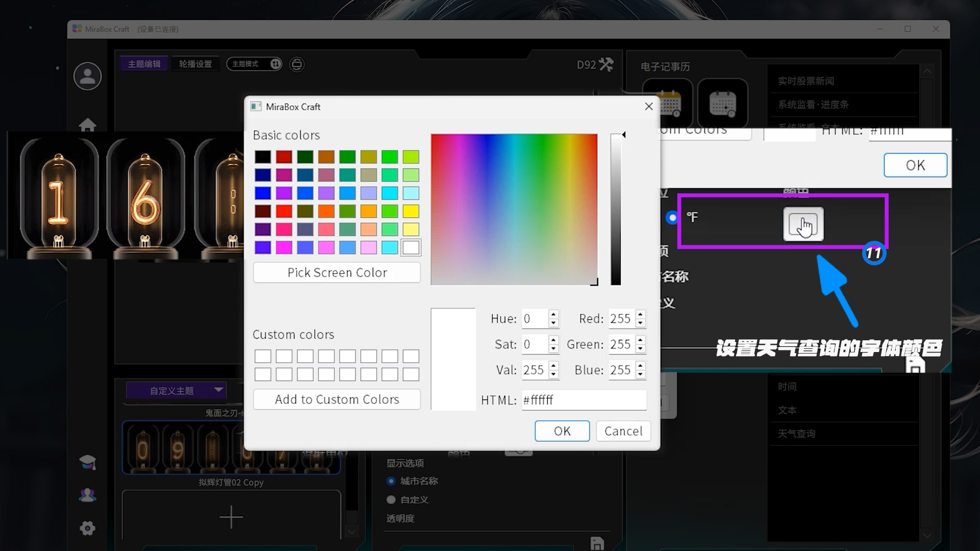Screen dimensions: 980x551
Task: Click the HTML color input field showing #ffffff
Action: pos(583,400)
